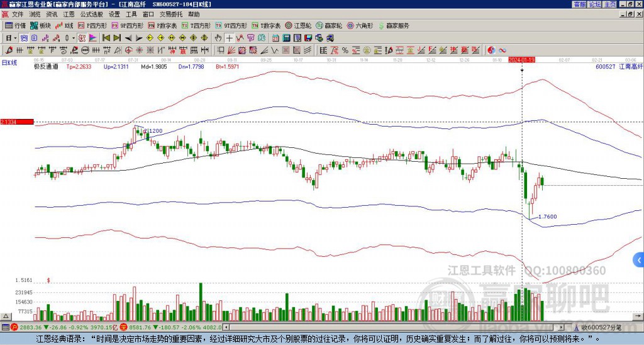Image resolution: width=644 pixels, height=345 pixels.
Task: Open the 帮助 menu
Action: [194, 14]
